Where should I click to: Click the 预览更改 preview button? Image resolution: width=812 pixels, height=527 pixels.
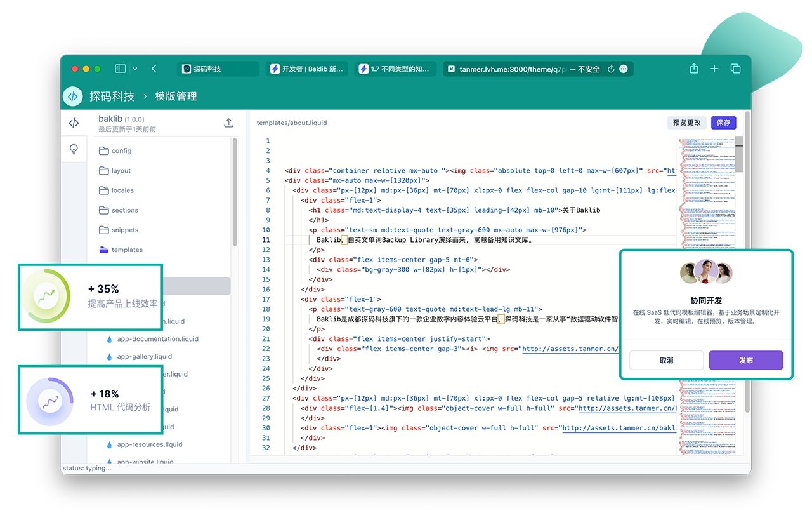(x=687, y=123)
